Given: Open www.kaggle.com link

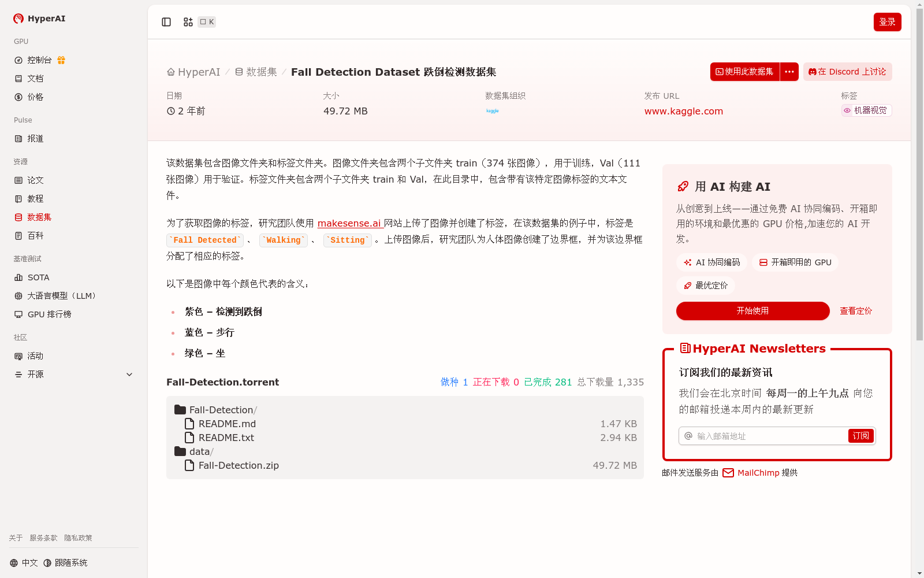Looking at the screenshot, I should (x=684, y=111).
